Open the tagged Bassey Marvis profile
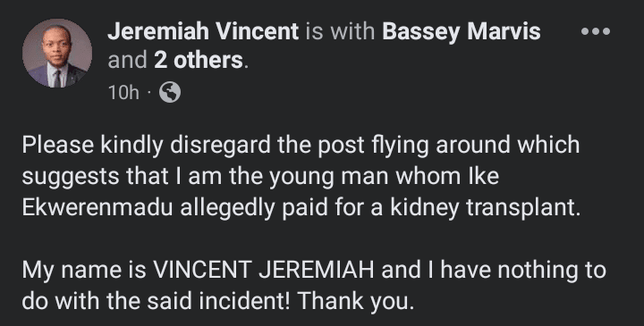Screen dimensions: 644x326 point(462,31)
